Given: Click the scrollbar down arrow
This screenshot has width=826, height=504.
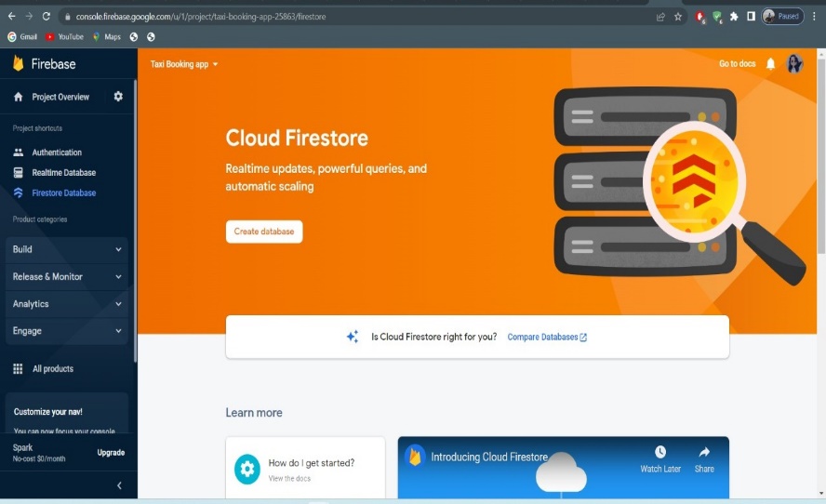Looking at the screenshot, I should pyautogui.click(x=821, y=494).
